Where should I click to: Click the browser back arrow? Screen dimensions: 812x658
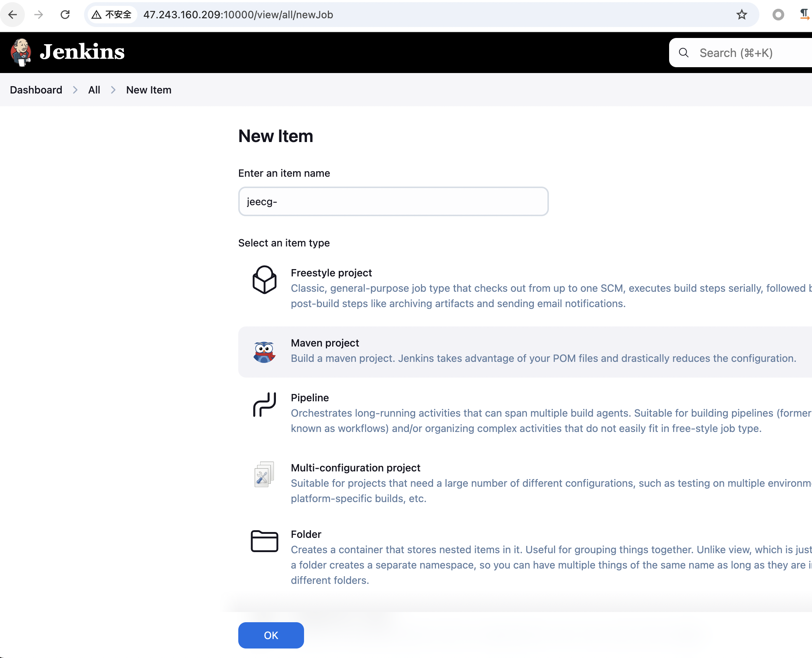click(x=12, y=15)
